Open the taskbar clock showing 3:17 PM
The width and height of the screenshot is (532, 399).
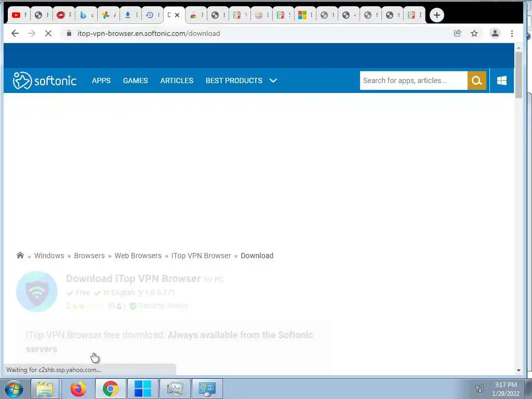tap(506, 389)
